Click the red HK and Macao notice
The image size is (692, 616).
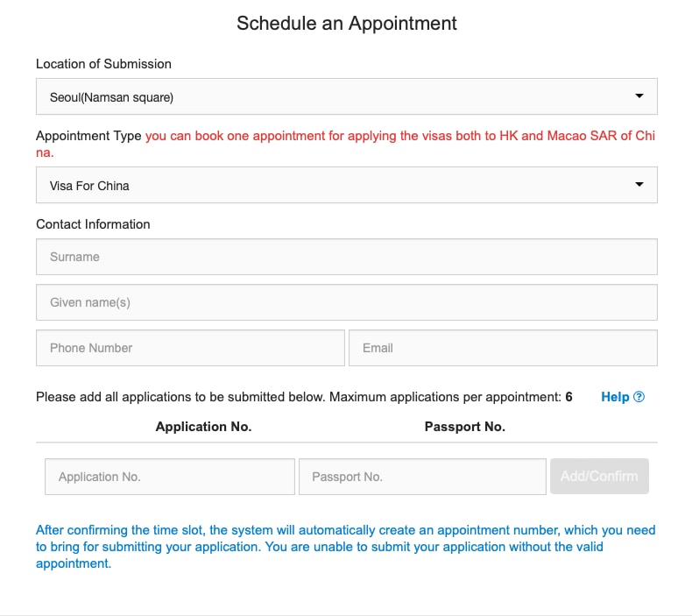[399, 137]
